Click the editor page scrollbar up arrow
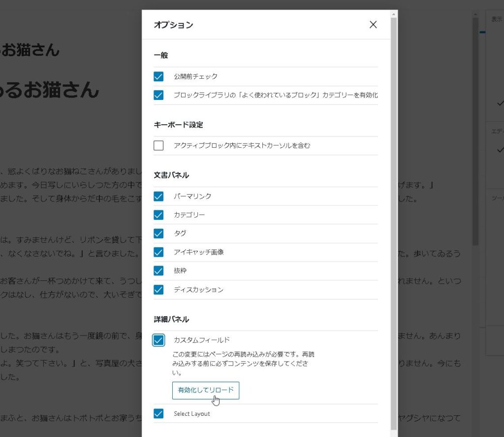 (x=475, y=14)
